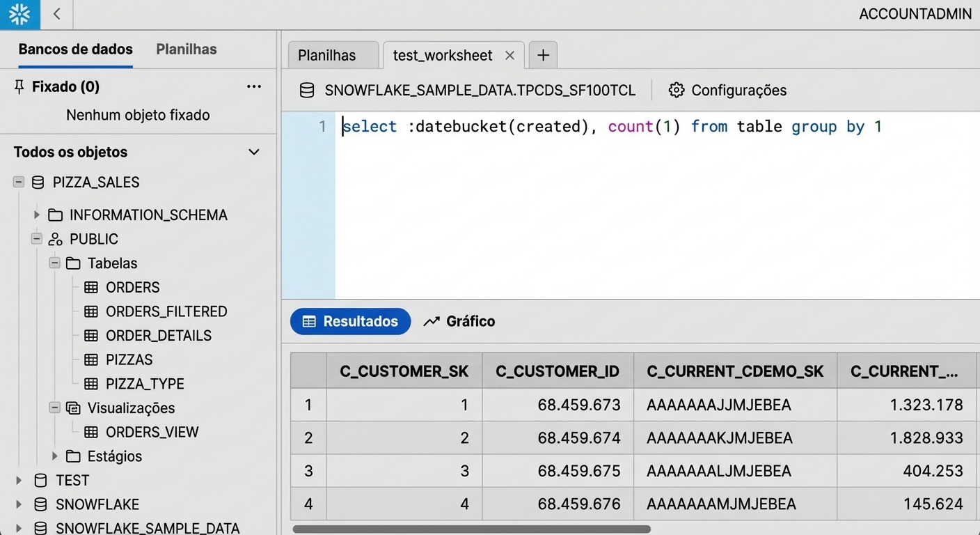980x535 pixels.
Task: Click the Configurações gear icon
Action: point(676,90)
